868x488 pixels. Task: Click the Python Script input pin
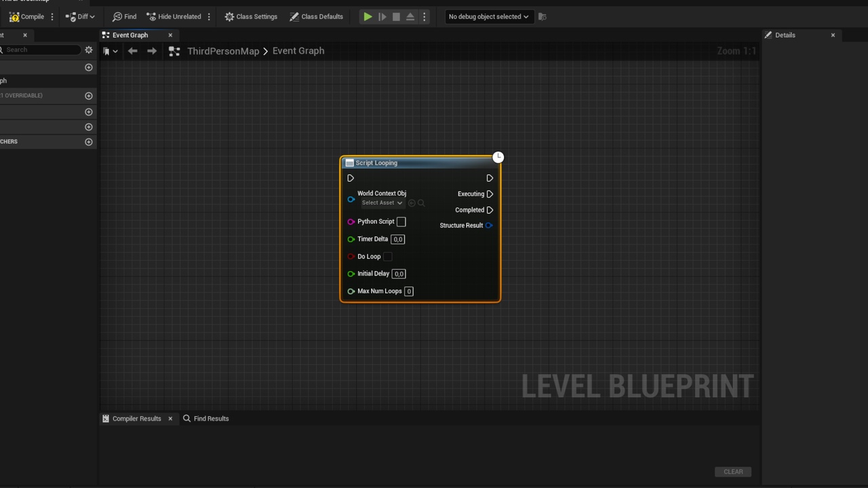351,222
